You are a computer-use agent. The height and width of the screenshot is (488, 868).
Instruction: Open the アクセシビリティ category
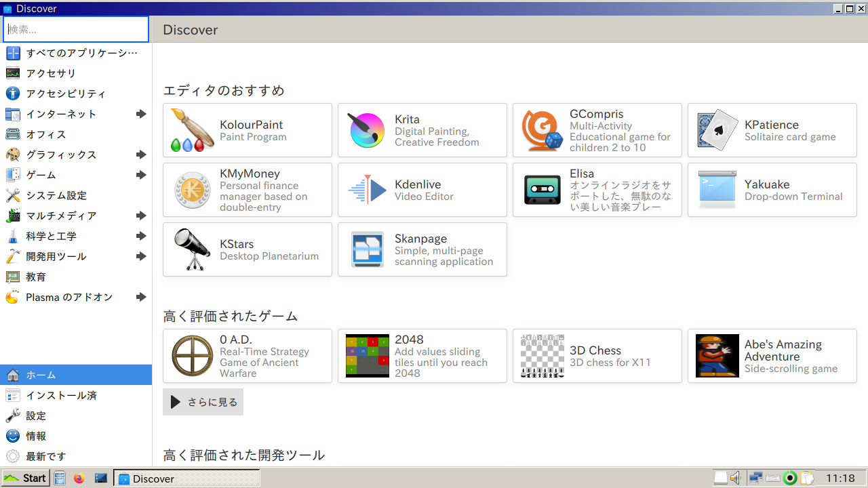pos(76,94)
